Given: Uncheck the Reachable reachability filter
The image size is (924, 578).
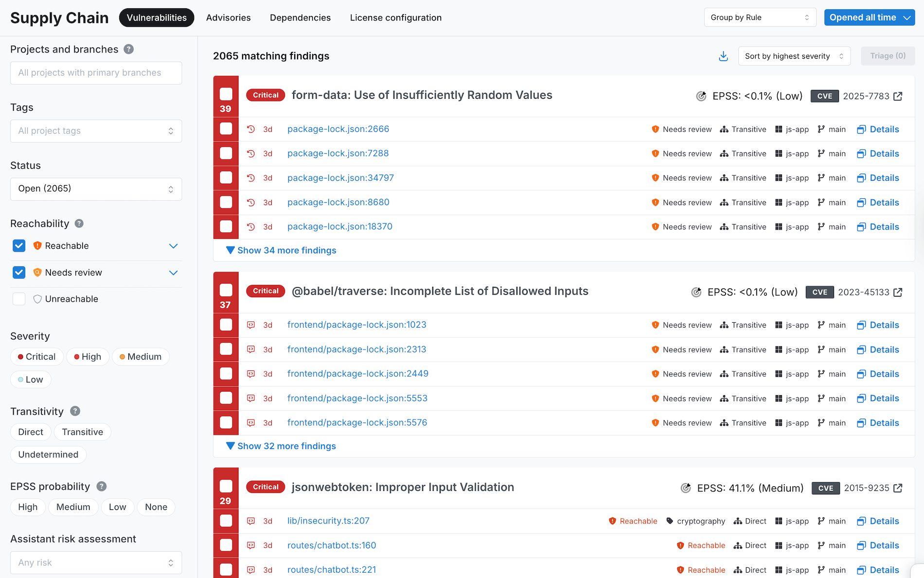Looking at the screenshot, I should [18, 245].
